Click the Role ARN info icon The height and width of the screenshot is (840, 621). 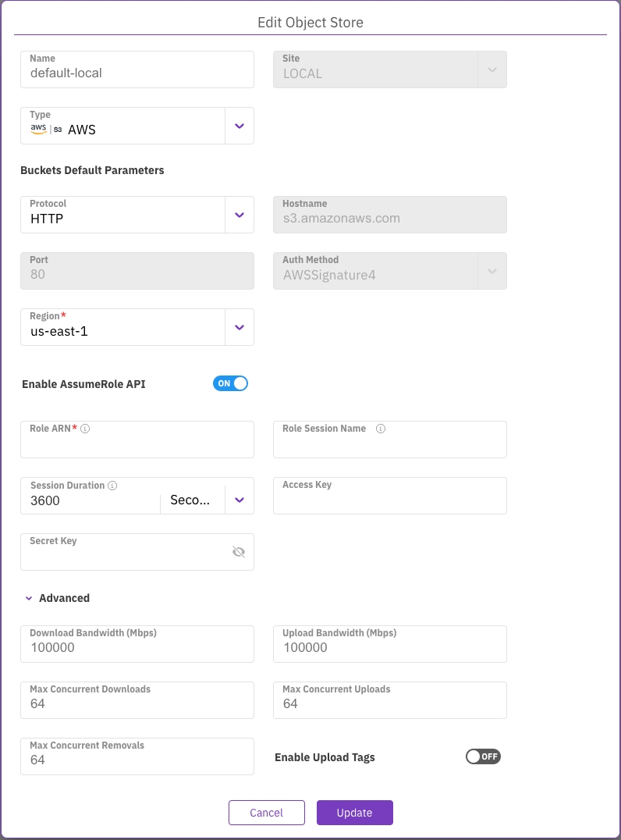[x=85, y=429]
